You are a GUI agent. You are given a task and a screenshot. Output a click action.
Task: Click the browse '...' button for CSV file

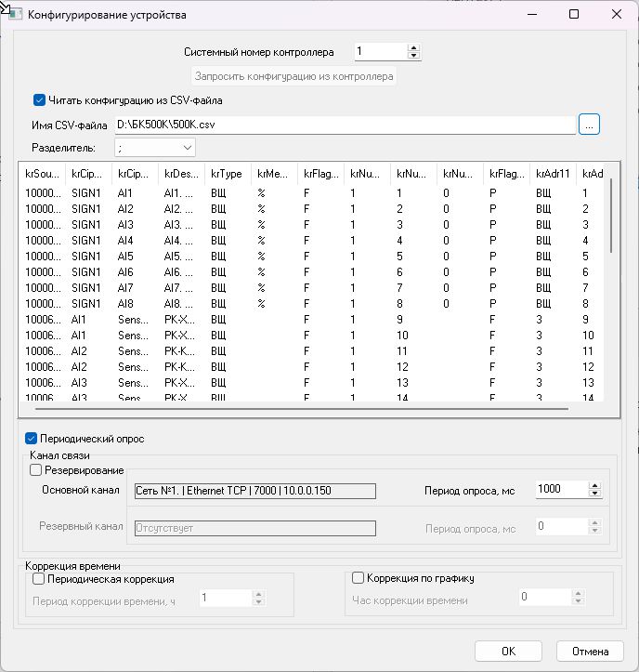pos(589,125)
